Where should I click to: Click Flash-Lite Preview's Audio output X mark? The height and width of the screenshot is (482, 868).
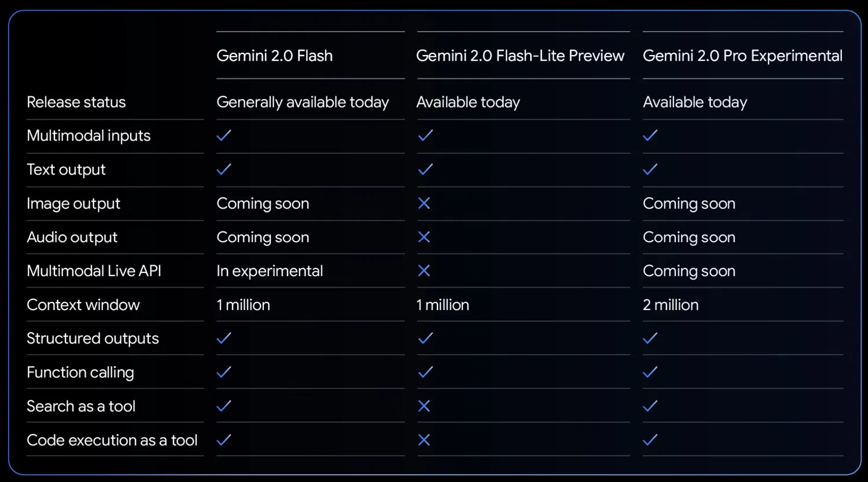(x=424, y=237)
